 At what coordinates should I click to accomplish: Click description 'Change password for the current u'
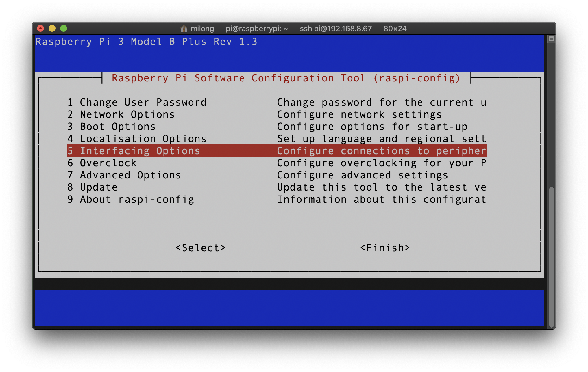[x=382, y=102]
